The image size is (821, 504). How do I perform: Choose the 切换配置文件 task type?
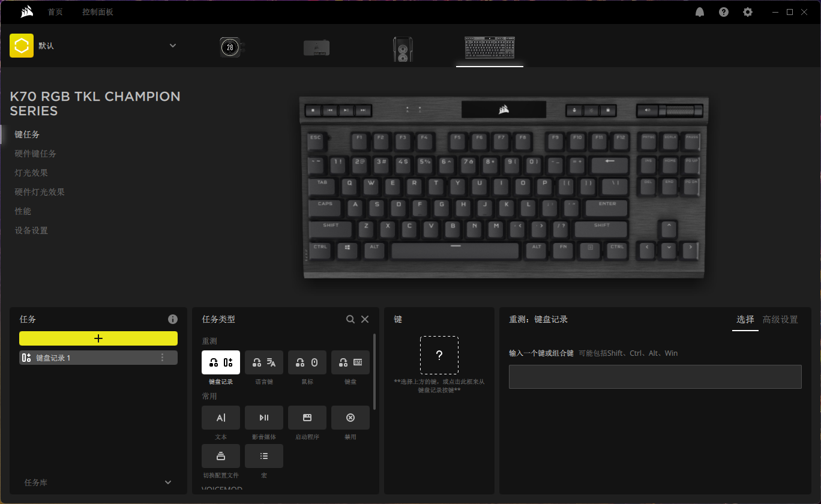pos(221,456)
